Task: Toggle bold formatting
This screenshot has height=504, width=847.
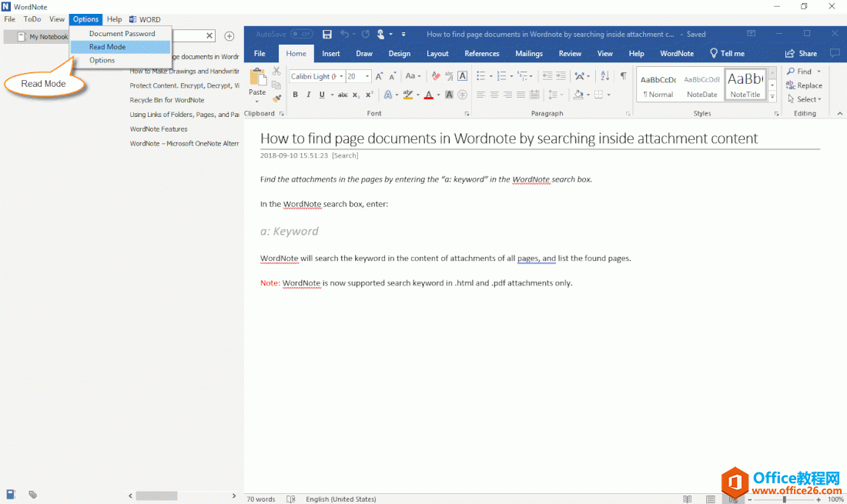Action: (x=296, y=95)
